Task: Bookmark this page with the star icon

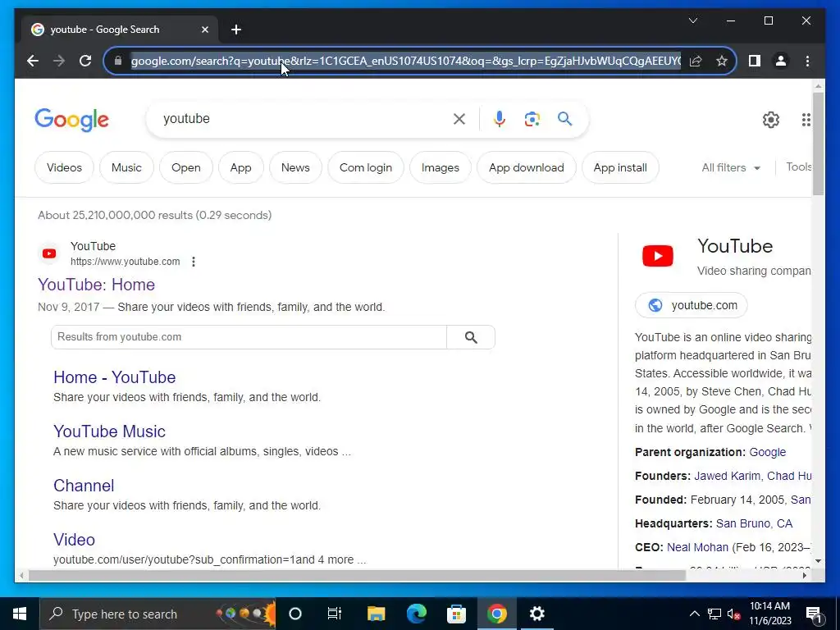Action: click(x=722, y=61)
